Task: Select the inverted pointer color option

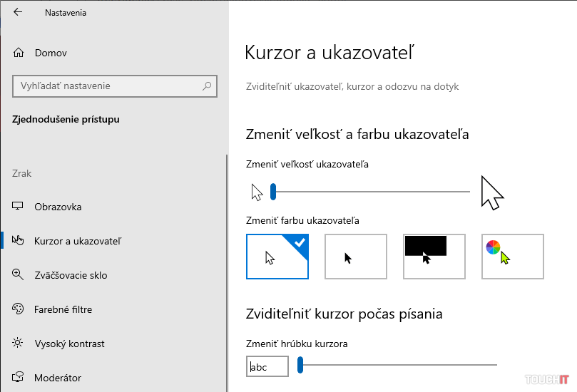Action: click(434, 257)
